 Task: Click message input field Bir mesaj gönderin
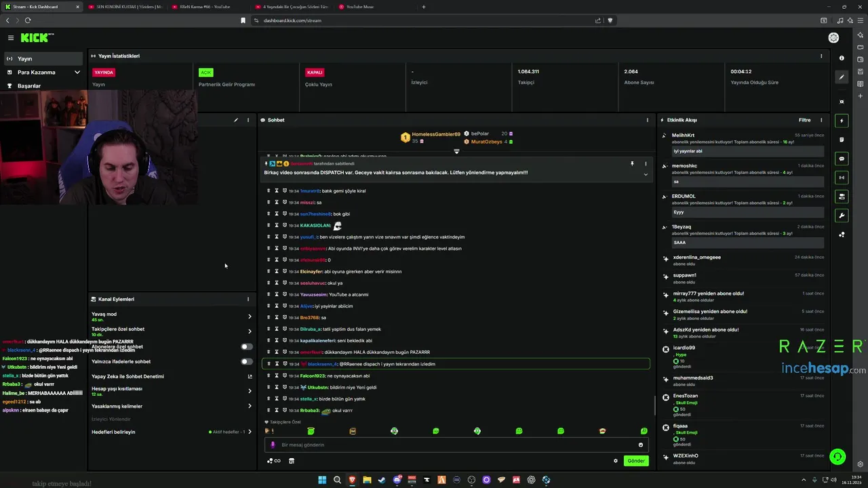(x=456, y=445)
